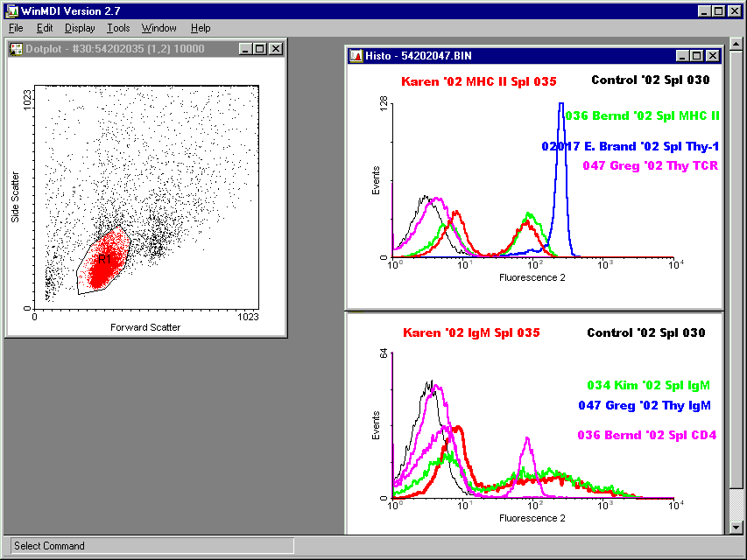Minimize the Histo 54202047.BIN window

pos(682,56)
